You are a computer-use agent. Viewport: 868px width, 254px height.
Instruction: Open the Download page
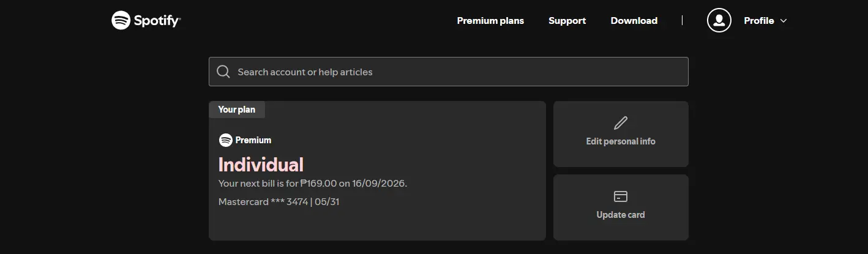coord(634,21)
